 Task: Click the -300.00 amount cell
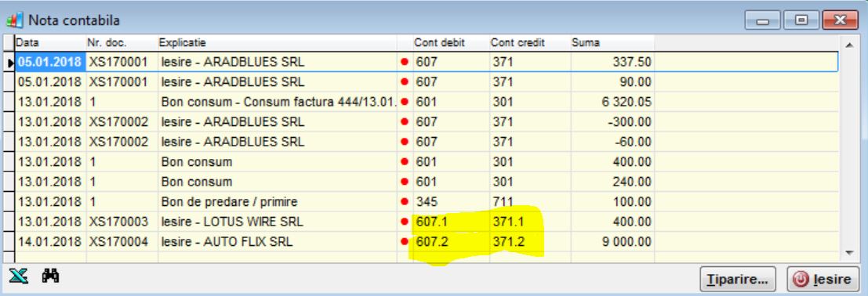pos(612,121)
